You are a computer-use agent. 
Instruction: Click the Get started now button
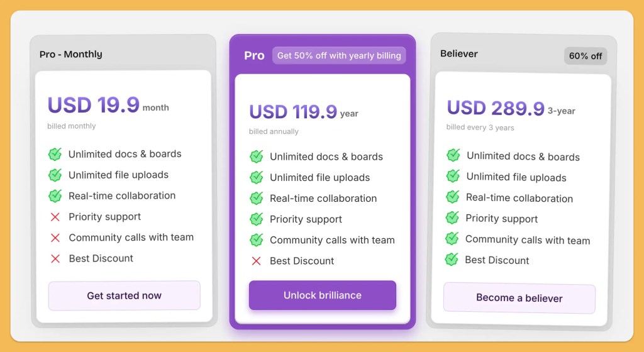click(x=124, y=295)
